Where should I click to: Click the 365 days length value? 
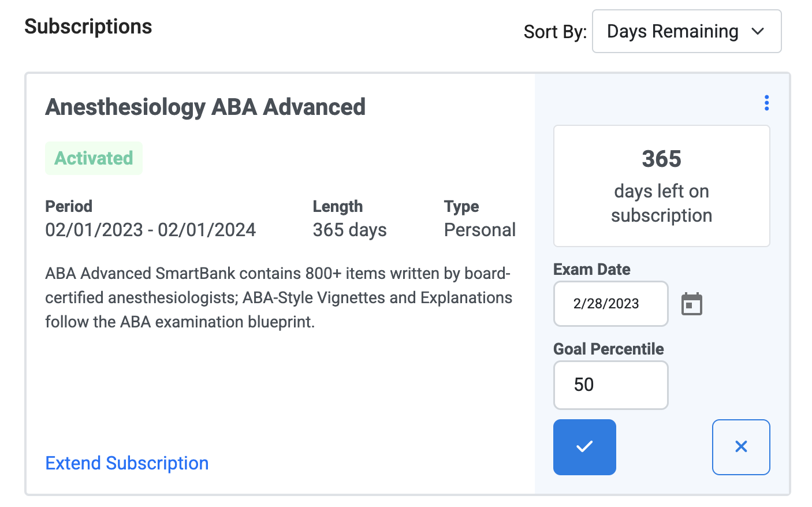click(349, 230)
